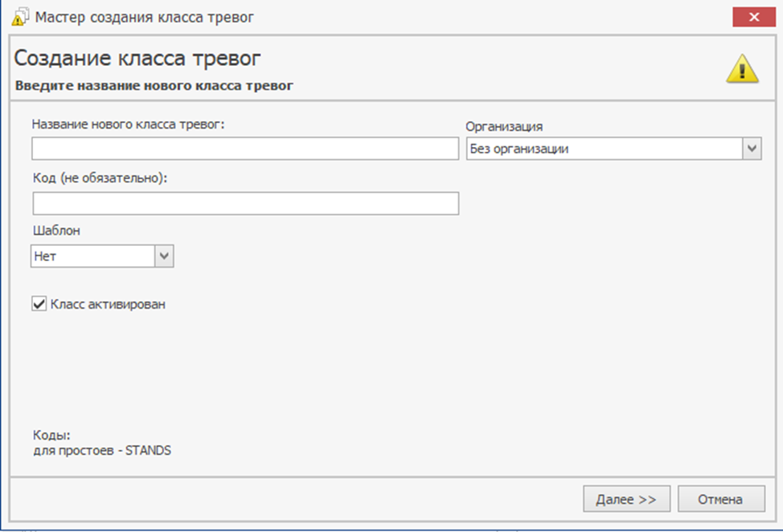Click the 'Название нового класса тревог:' label
Image resolution: width=783 pixels, height=532 pixels.
point(129,124)
